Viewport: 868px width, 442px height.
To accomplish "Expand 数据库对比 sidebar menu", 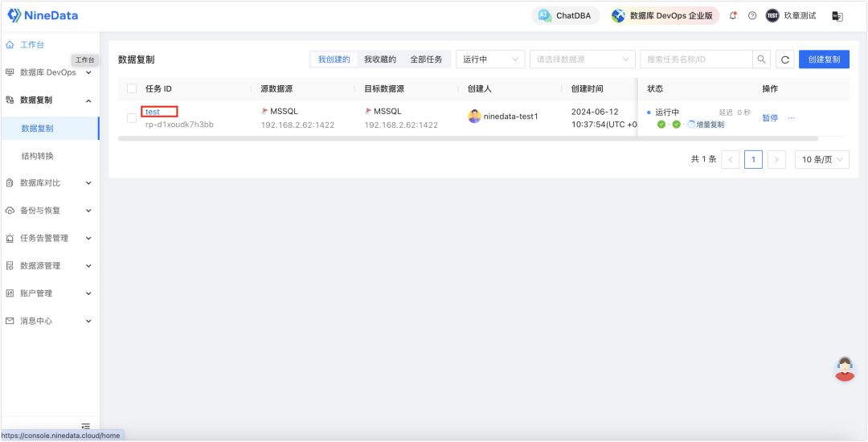I will click(x=49, y=183).
